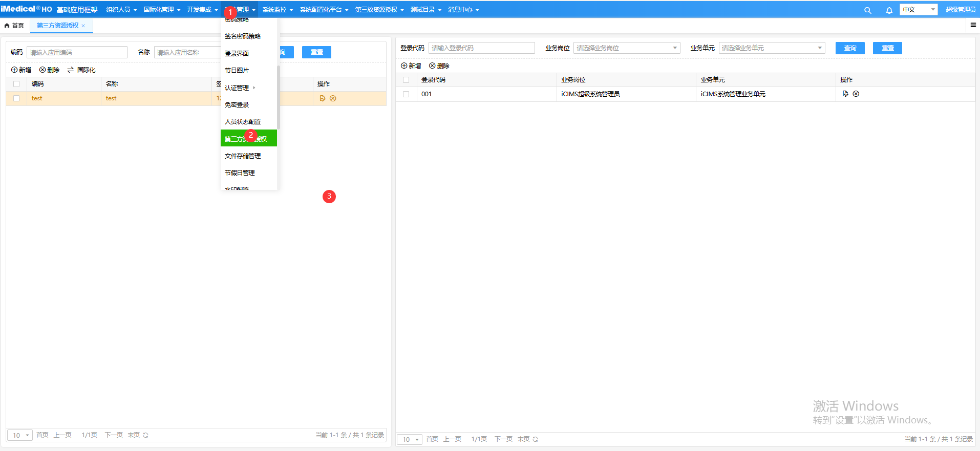Expand the 国际化管理 menu
The image size is (980, 451).
pyautogui.click(x=162, y=10)
